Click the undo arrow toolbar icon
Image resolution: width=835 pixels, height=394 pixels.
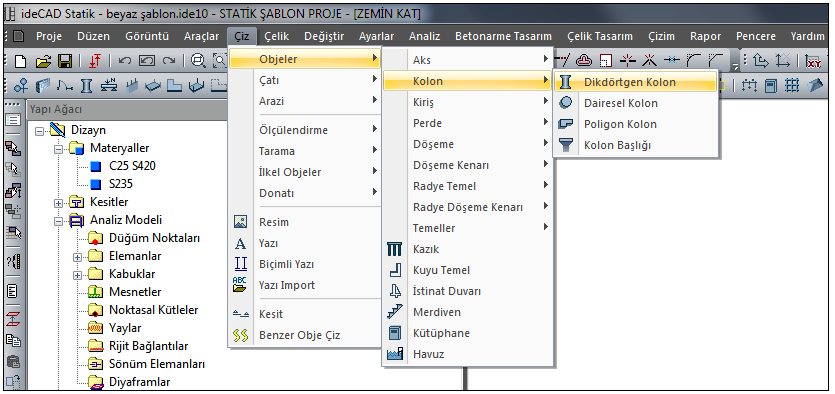pos(125,61)
